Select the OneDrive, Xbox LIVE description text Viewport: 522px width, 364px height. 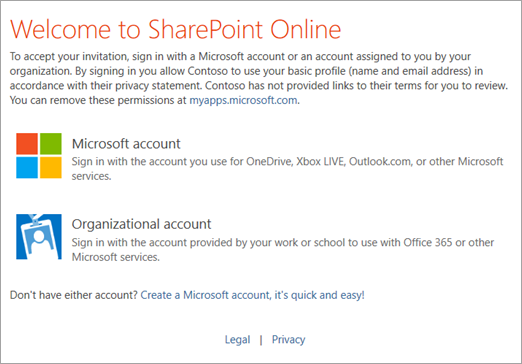pos(287,169)
